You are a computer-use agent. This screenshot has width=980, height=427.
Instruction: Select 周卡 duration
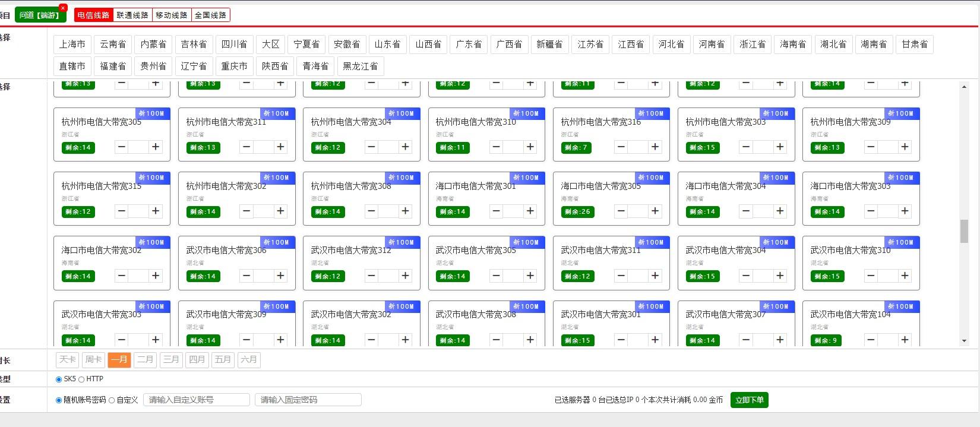[93, 359]
